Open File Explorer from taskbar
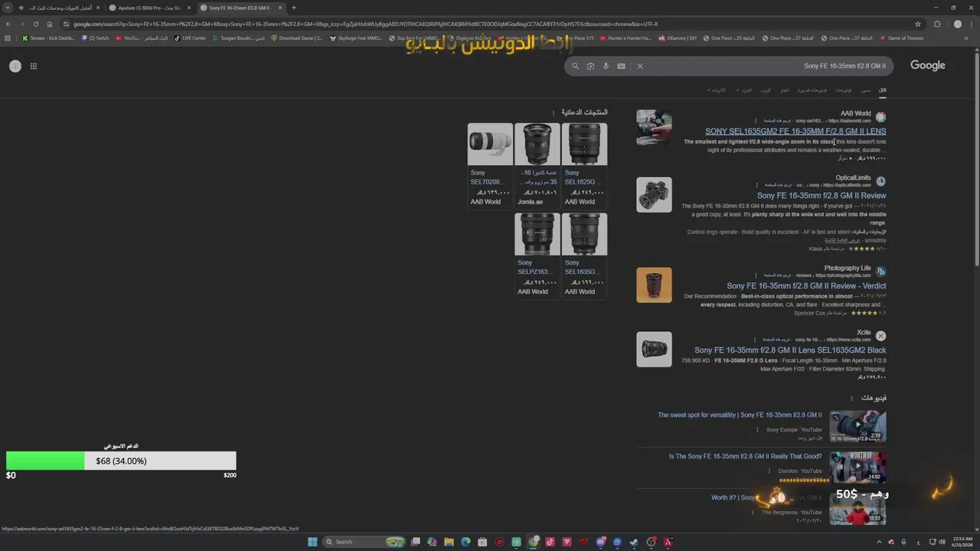This screenshot has width=980, height=551. 449,542
